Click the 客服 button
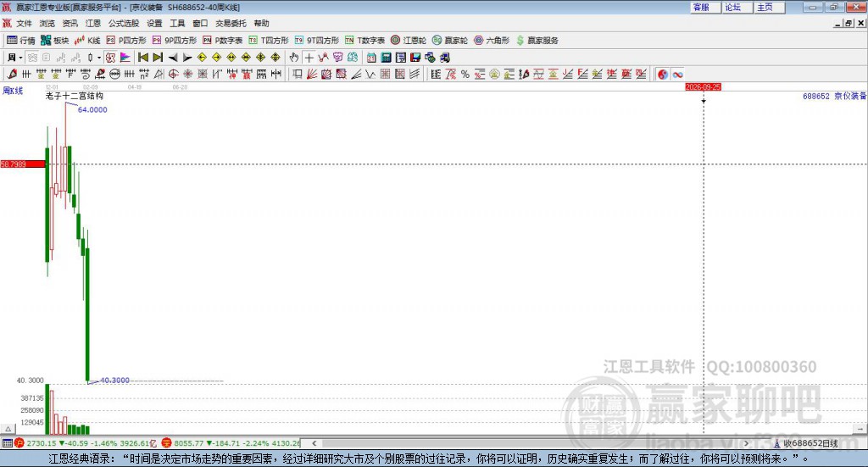This screenshot has width=868, height=467. pyautogui.click(x=705, y=7)
